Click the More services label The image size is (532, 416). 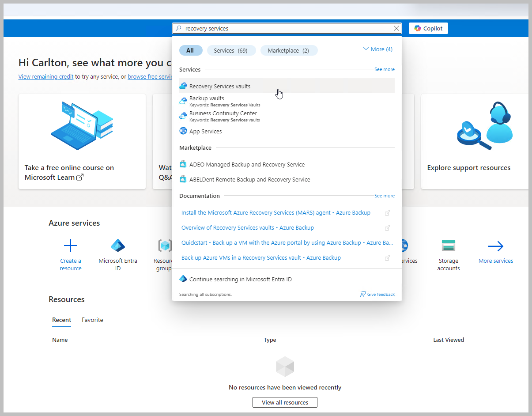[x=496, y=261]
